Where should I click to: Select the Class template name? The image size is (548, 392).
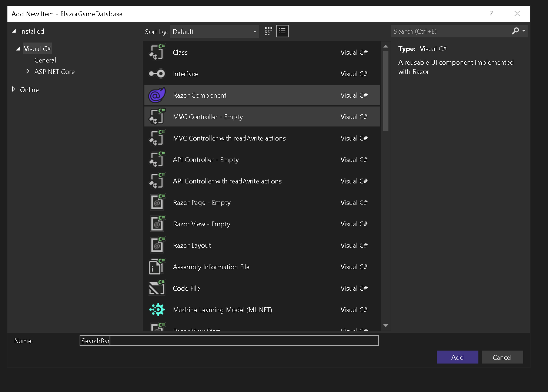pos(180,53)
